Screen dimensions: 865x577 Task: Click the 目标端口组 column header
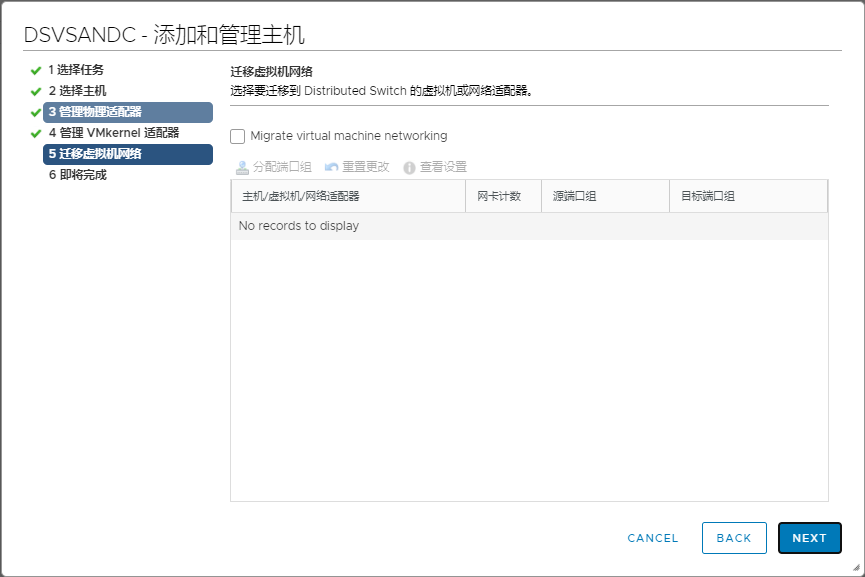point(708,196)
